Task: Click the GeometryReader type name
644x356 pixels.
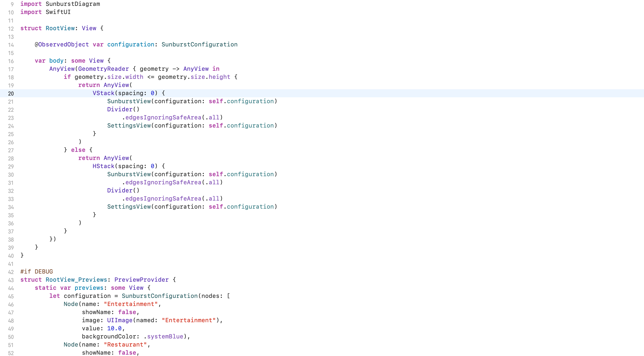Action: click(103, 69)
